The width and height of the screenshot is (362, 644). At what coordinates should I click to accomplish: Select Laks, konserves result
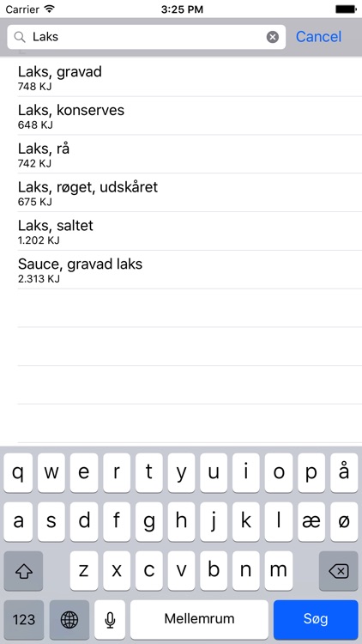click(x=190, y=116)
